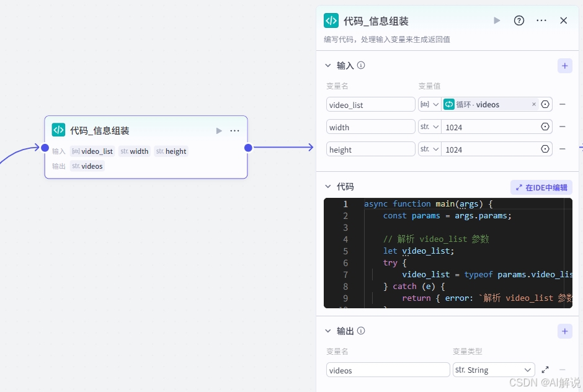Collapse the 输出 section

pyautogui.click(x=328, y=331)
